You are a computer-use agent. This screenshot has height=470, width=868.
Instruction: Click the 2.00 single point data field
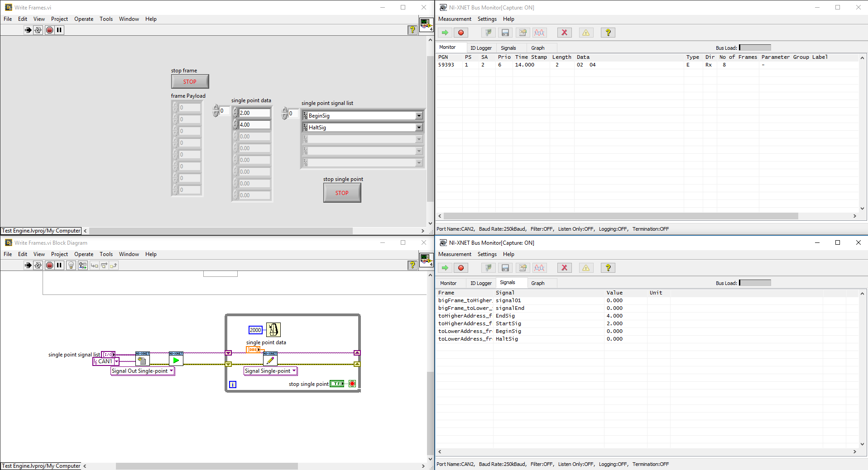point(254,113)
